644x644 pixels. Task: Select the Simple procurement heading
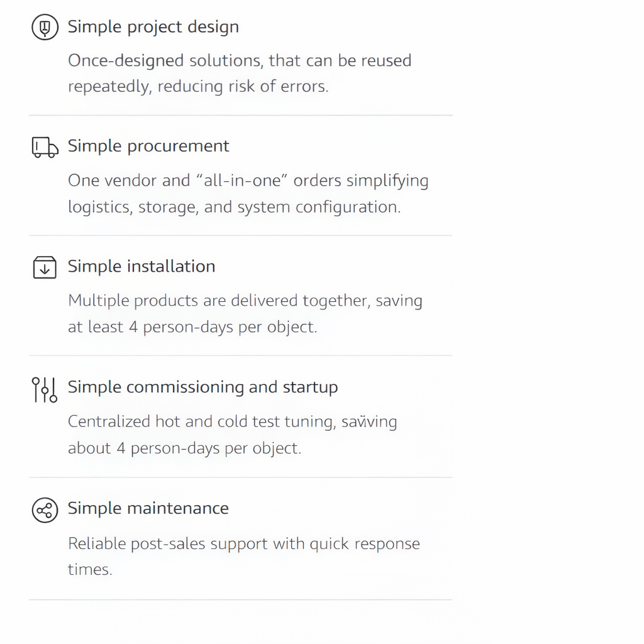pyautogui.click(x=148, y=146)
